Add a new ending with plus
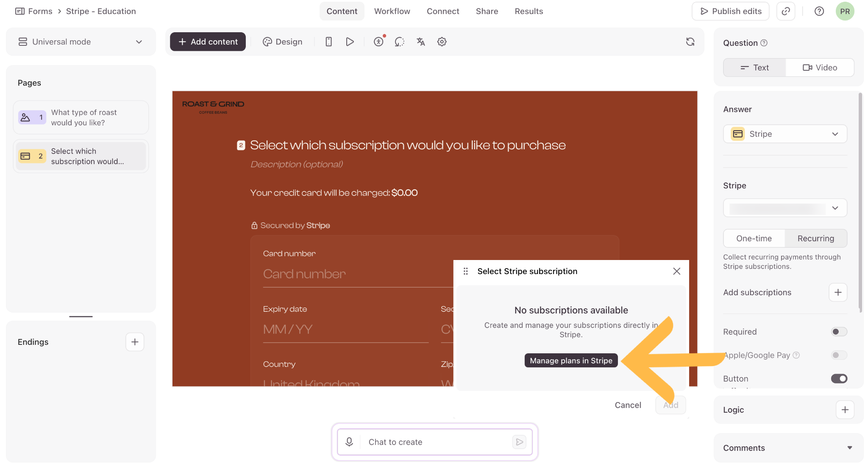868x467 pixels. click(135, 342)
